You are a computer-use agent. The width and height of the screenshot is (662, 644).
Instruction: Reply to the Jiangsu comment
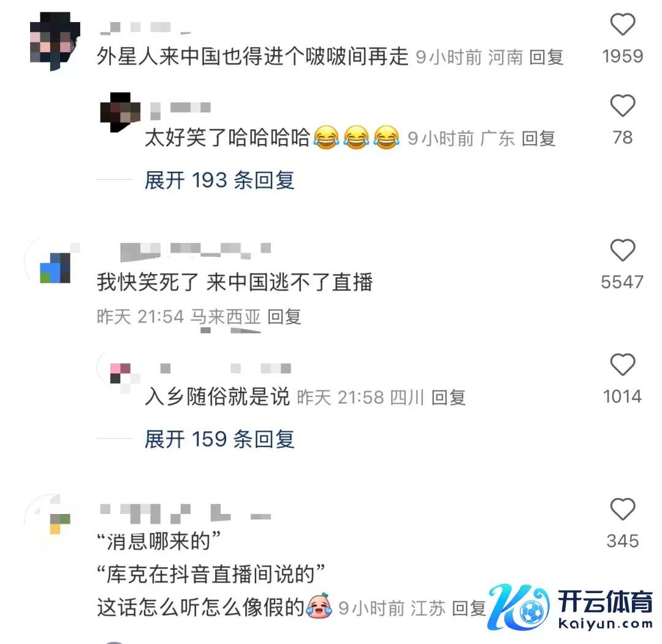tap(469, 608)
